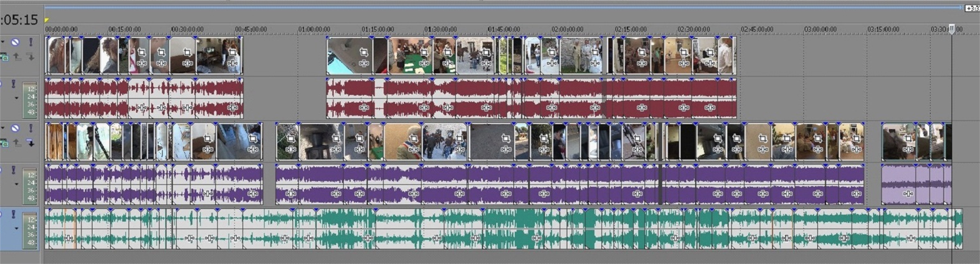This screenshot has height=264, width=980.
Task: Solo the green audio track
Action: coord(14,214)
